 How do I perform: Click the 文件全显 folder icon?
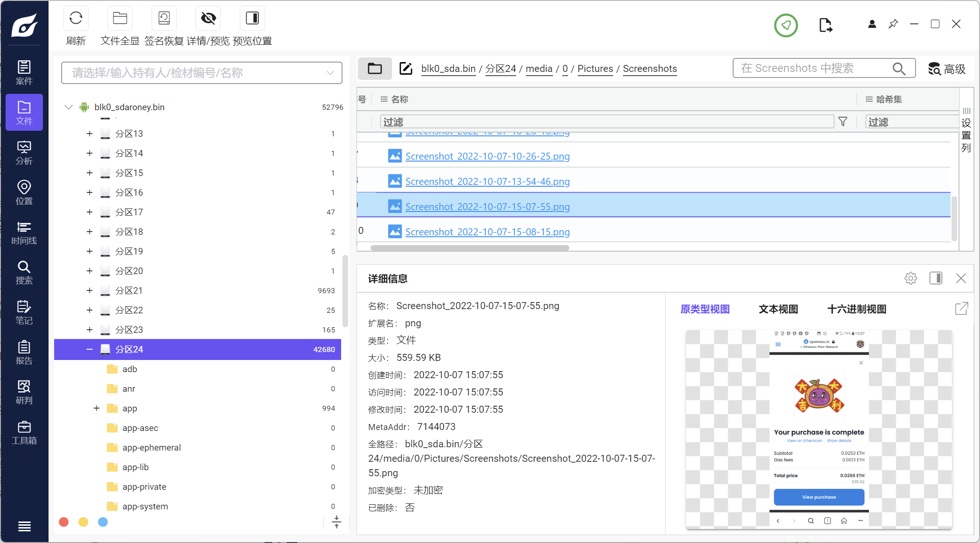pyautogui.click(x=120, y=18)
